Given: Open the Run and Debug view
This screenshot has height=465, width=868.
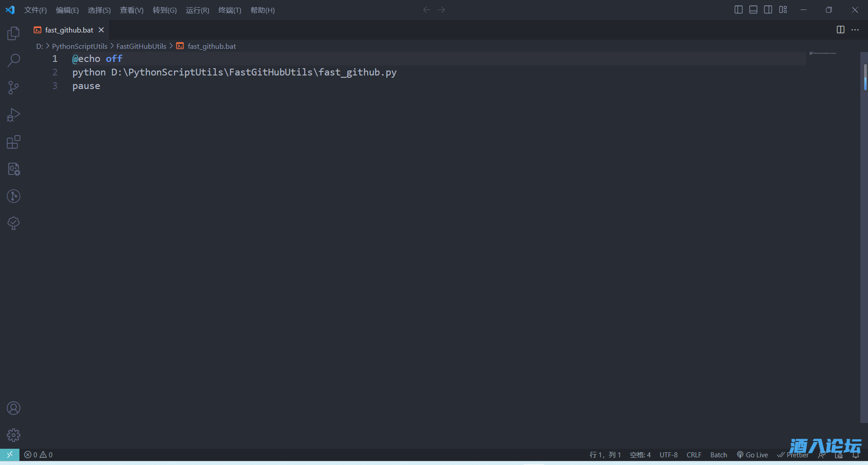Looking at the screenshot, I should coord(14,115).
